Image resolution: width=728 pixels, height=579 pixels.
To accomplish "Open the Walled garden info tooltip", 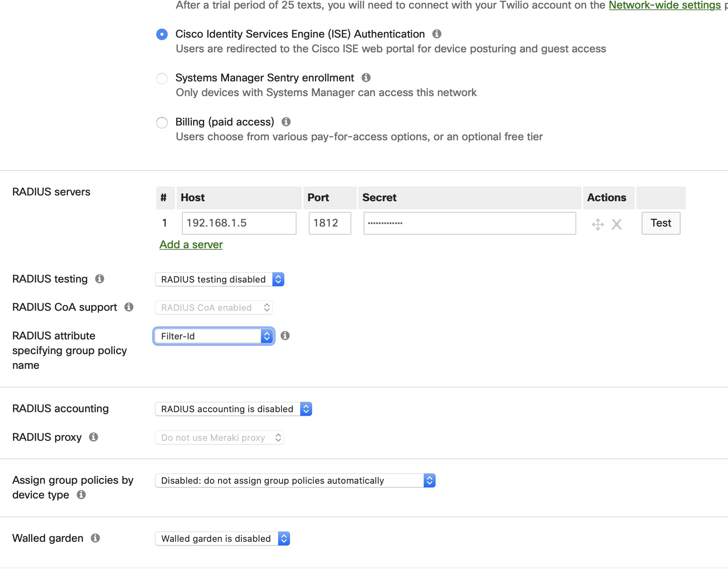I will pyautogui.click(x=96, y=538).
